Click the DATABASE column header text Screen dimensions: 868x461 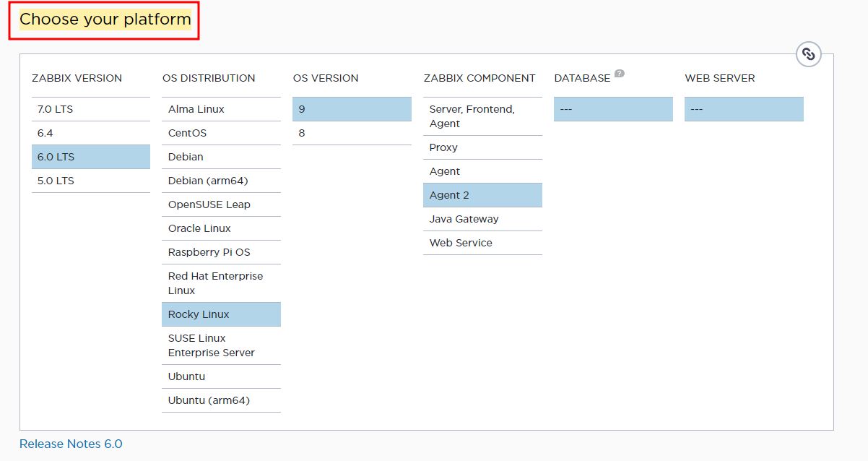582,78
